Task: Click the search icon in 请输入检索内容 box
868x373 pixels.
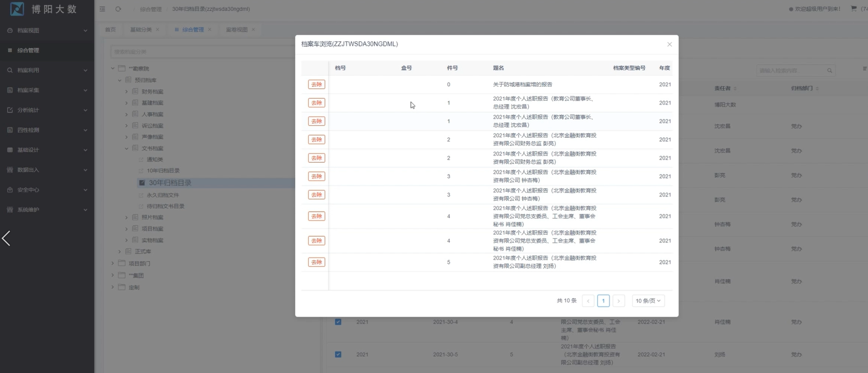Action: point(830,71)
